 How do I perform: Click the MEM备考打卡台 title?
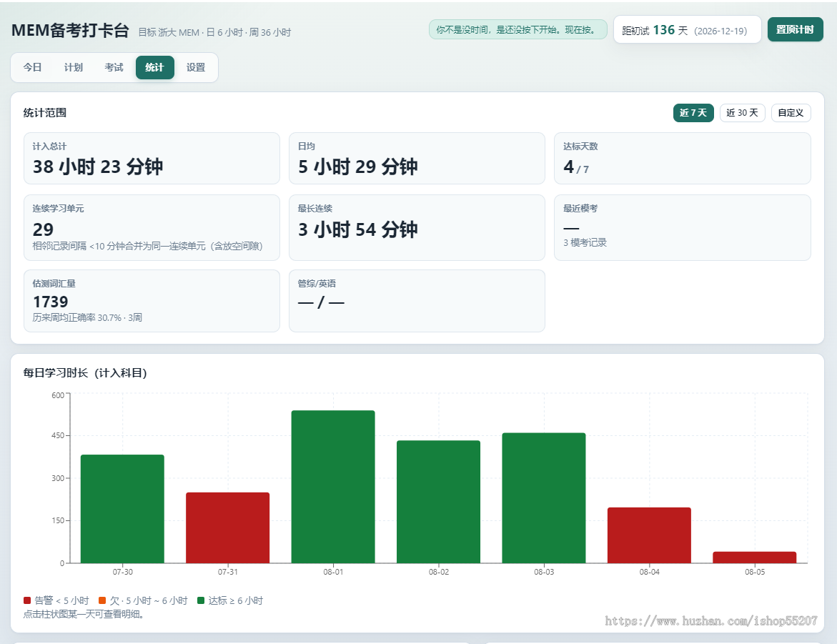(70, 31)
